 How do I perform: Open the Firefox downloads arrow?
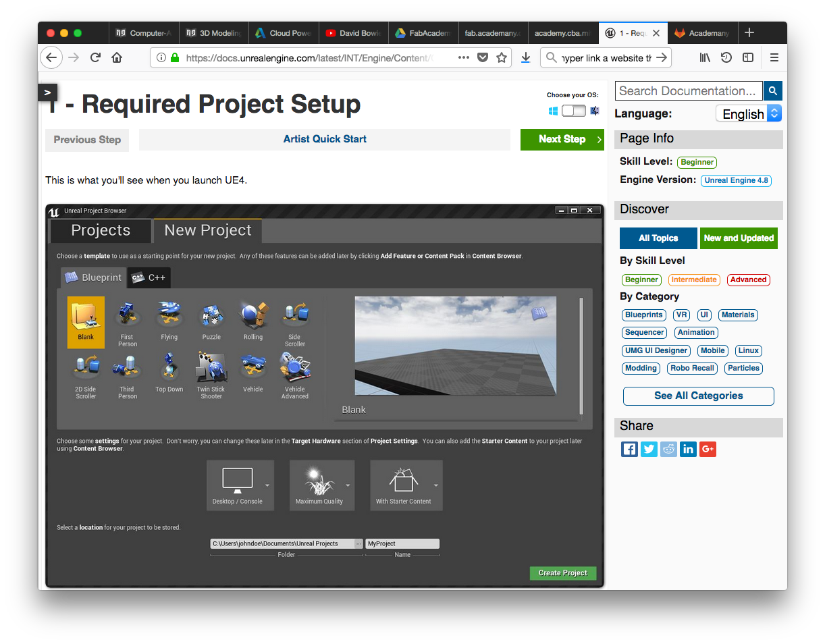pyautogui.click(x=526, y=57)
